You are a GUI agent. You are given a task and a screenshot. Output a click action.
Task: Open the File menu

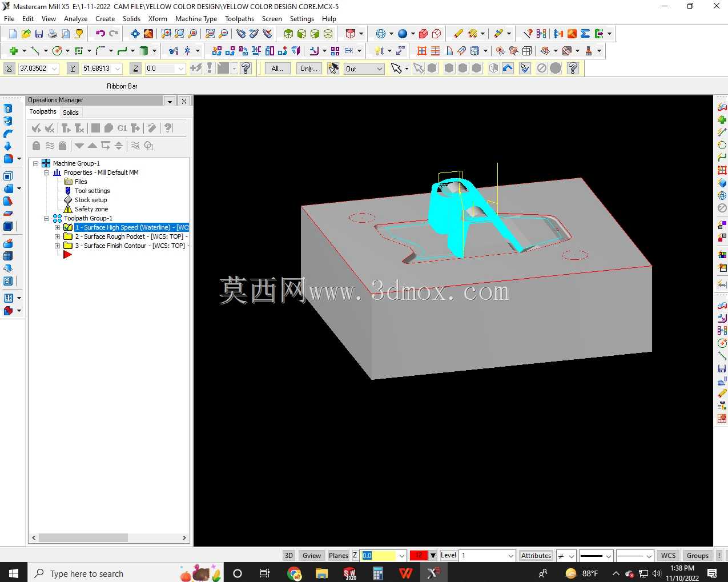pyautogui.click(x=9, y=19)
